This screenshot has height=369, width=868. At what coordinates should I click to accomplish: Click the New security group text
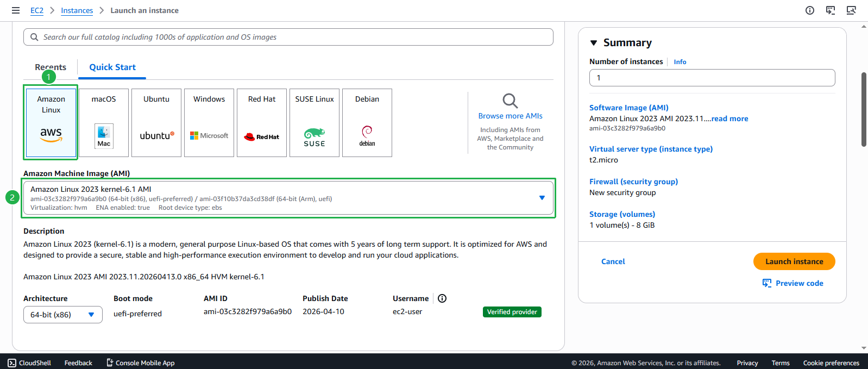[622, 192]
